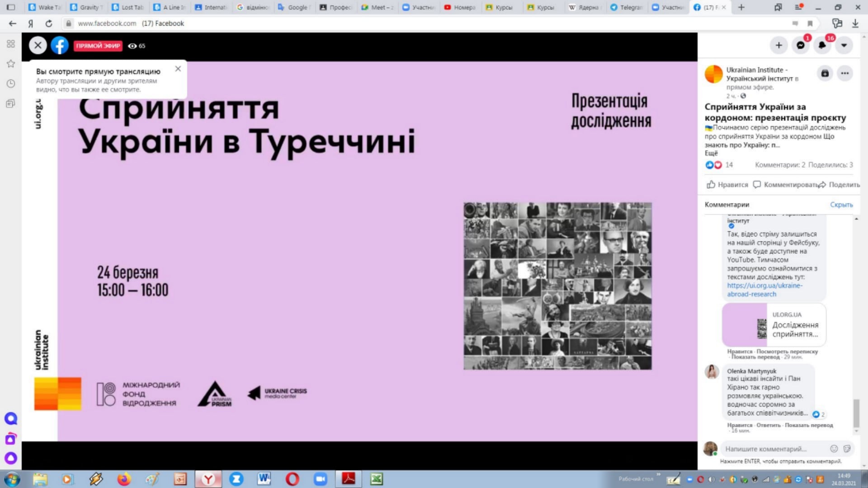Image resolution: width=868 pixels, height=488 pixels.
Task: Click the comments scrollbar thumb
Action: tap(856, 413)
